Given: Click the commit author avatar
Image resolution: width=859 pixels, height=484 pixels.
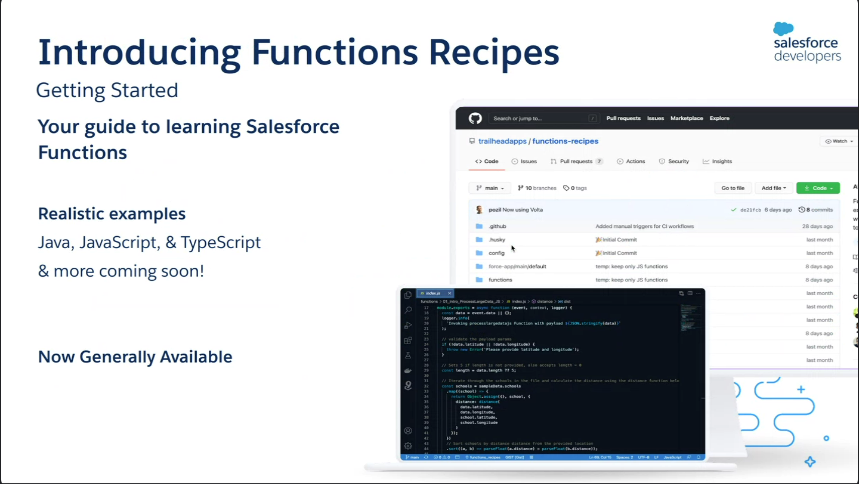Looking at the screenshot, I should click(479, 209).
